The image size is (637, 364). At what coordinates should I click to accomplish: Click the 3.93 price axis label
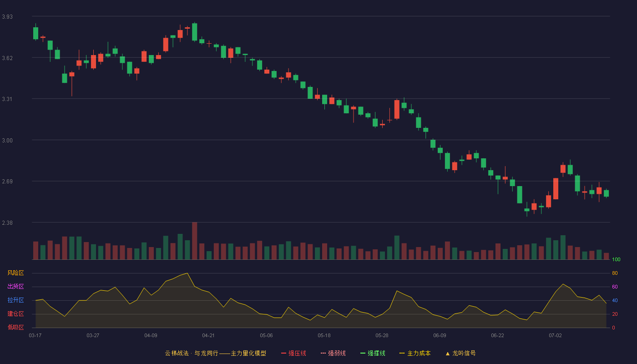tap(7, 17)
